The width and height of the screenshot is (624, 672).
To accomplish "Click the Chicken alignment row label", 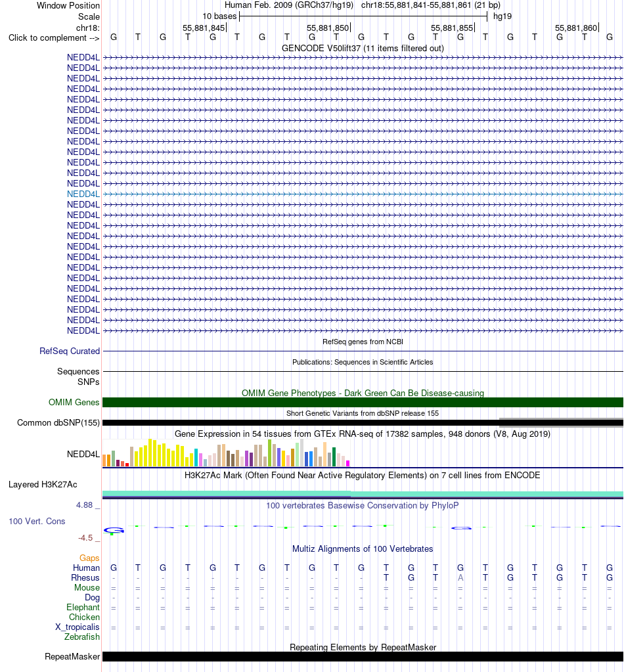I will (85, 617).
